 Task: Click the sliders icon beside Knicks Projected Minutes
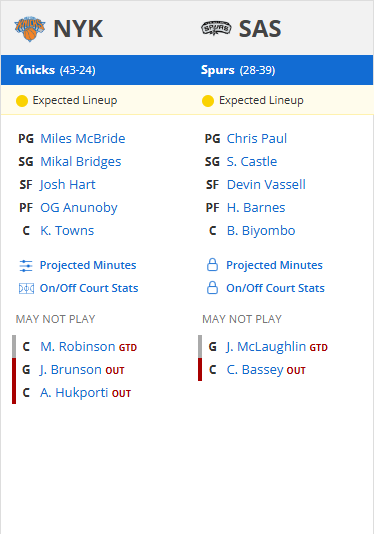[x=26, y=266]
